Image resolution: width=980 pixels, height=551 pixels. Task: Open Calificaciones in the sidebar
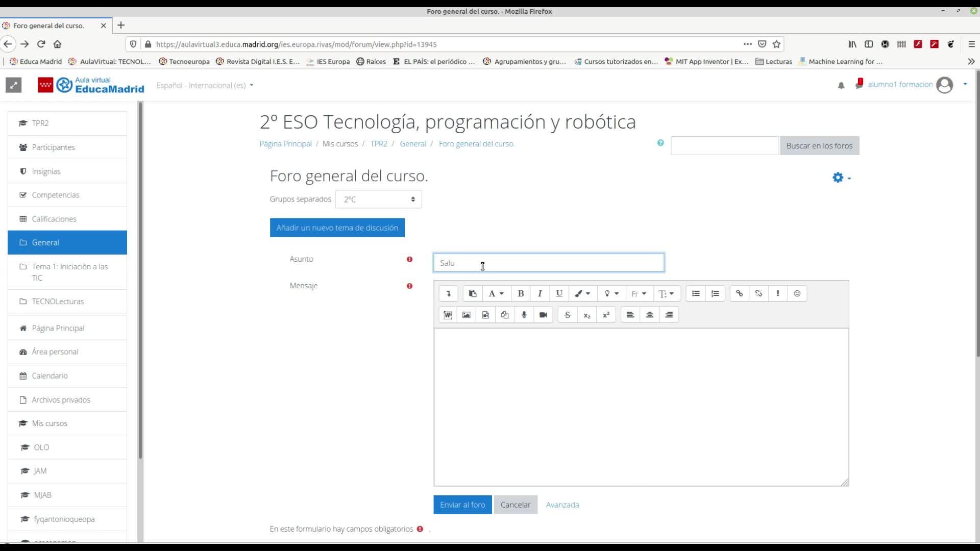(54, 219)
